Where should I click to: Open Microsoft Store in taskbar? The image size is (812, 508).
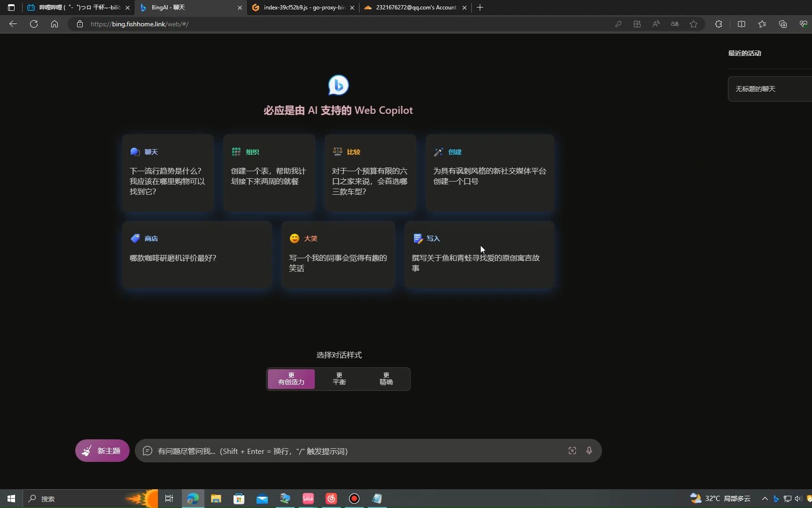pos(239,499)
